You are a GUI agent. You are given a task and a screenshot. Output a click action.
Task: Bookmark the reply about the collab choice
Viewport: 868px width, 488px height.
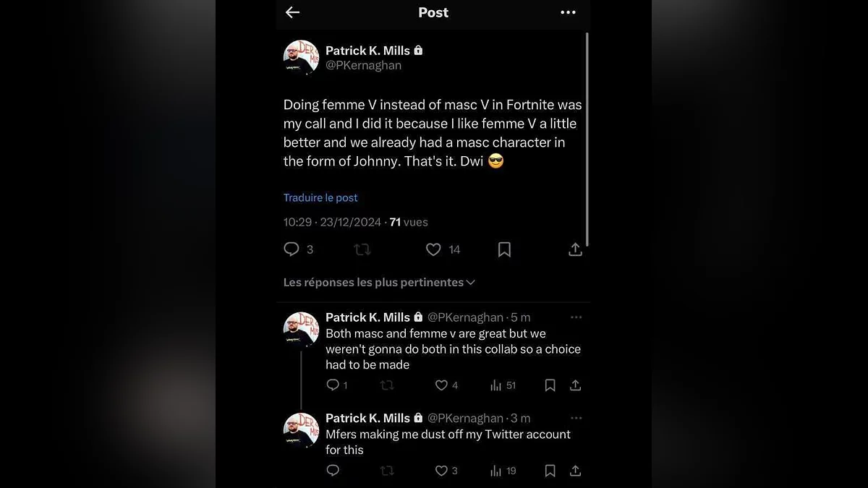click(550, 385)
